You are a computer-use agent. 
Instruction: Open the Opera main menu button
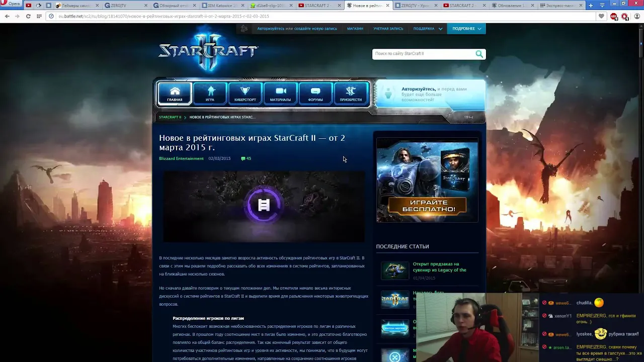[11, 4]
